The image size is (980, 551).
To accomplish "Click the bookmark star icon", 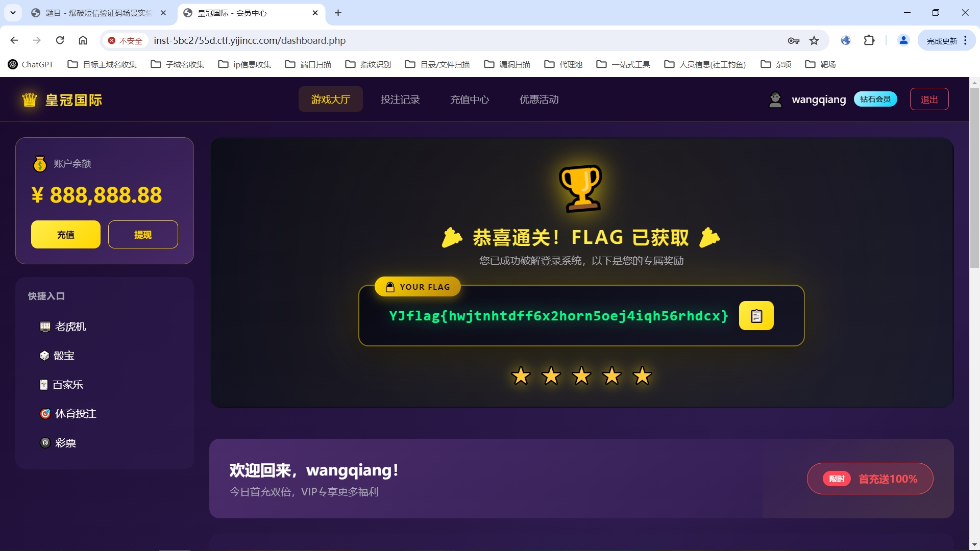I will [814, 40].
